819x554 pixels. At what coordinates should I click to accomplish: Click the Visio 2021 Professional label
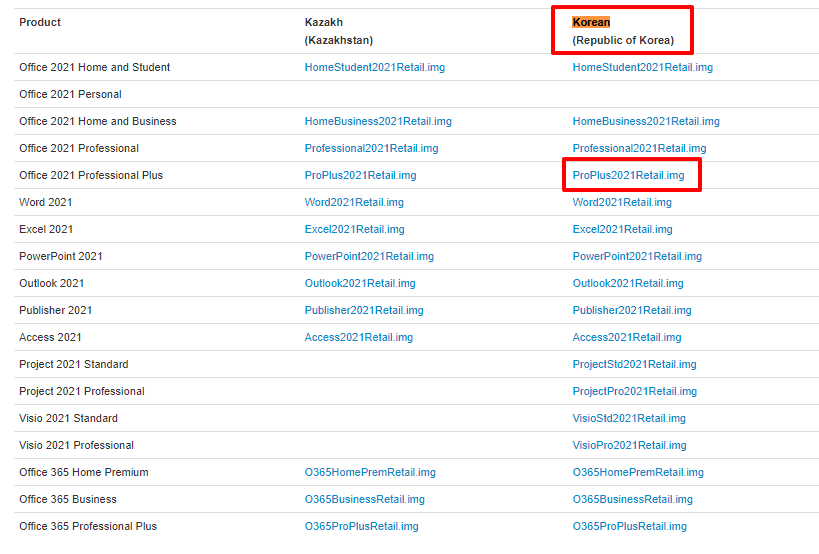76,445
